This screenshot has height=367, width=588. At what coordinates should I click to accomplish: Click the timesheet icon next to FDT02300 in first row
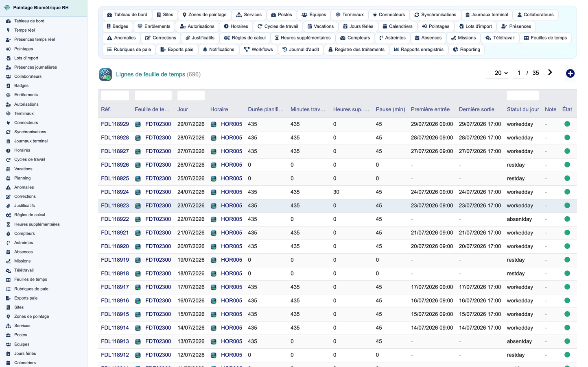(x=138, y=124)
